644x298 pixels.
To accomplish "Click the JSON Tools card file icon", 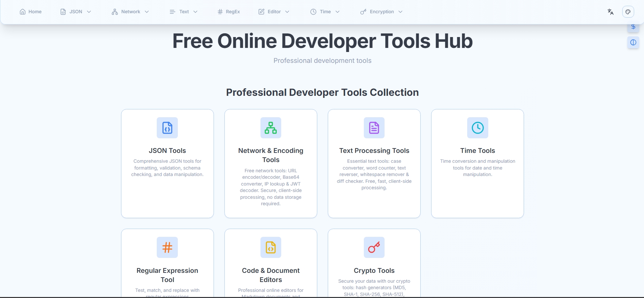I will click(167, 128).
